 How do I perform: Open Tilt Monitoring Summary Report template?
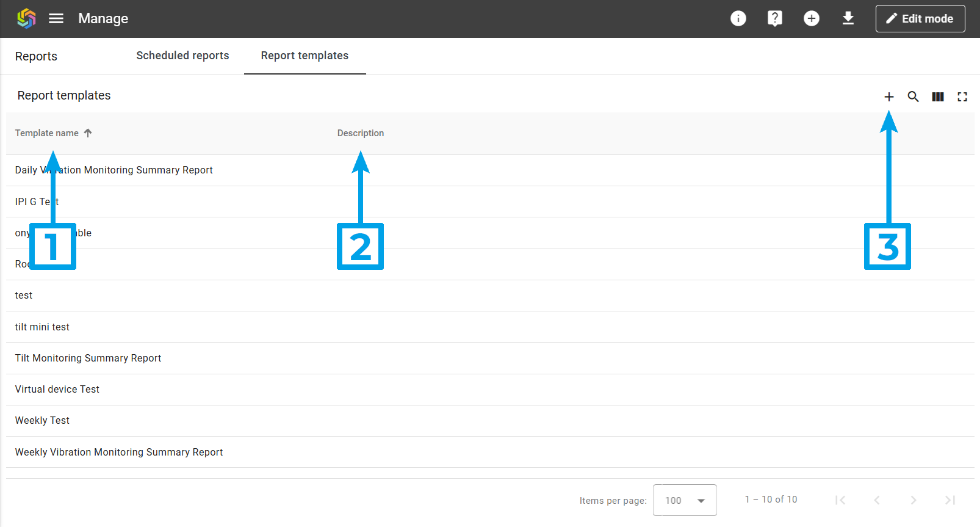[88, 358]
